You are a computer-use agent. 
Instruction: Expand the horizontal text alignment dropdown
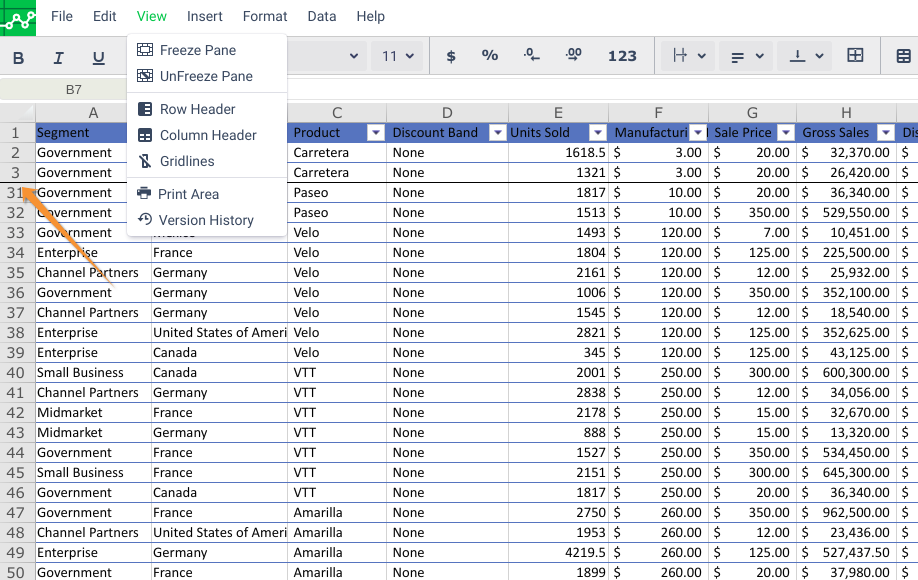click(x=747, y=56)
